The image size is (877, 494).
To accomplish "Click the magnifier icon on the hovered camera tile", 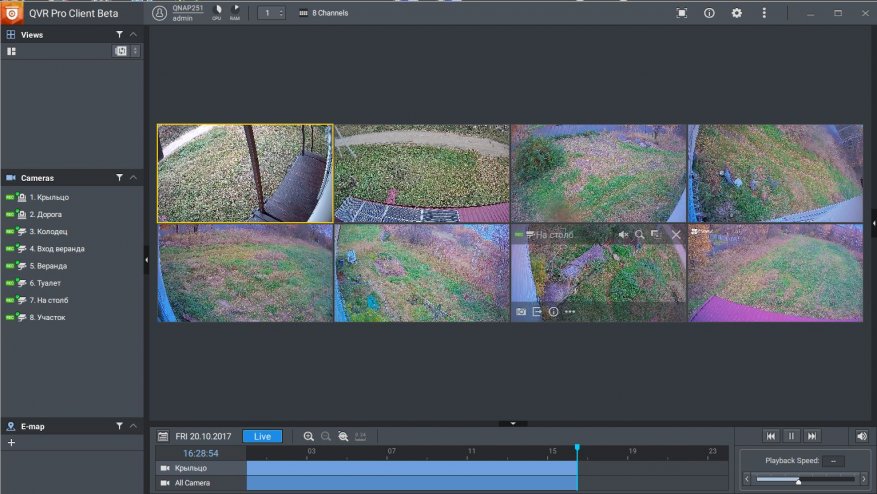I will 639,234.
